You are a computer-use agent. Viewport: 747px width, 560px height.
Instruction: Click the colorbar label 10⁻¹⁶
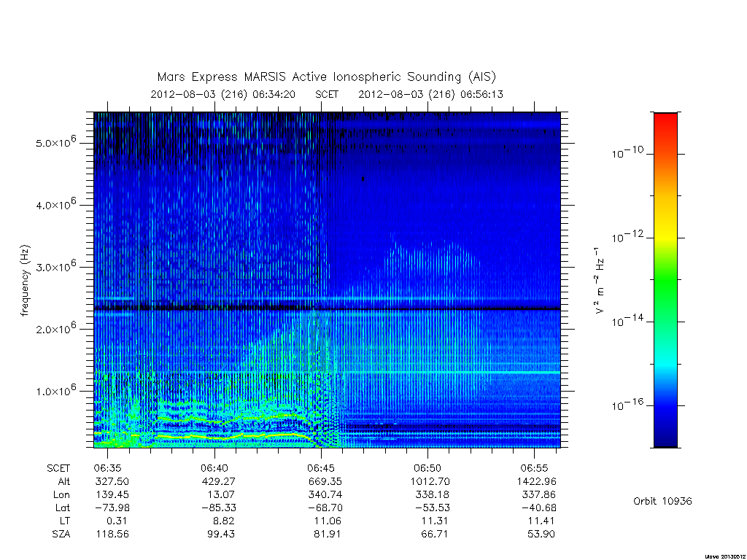tap(627, 404)
